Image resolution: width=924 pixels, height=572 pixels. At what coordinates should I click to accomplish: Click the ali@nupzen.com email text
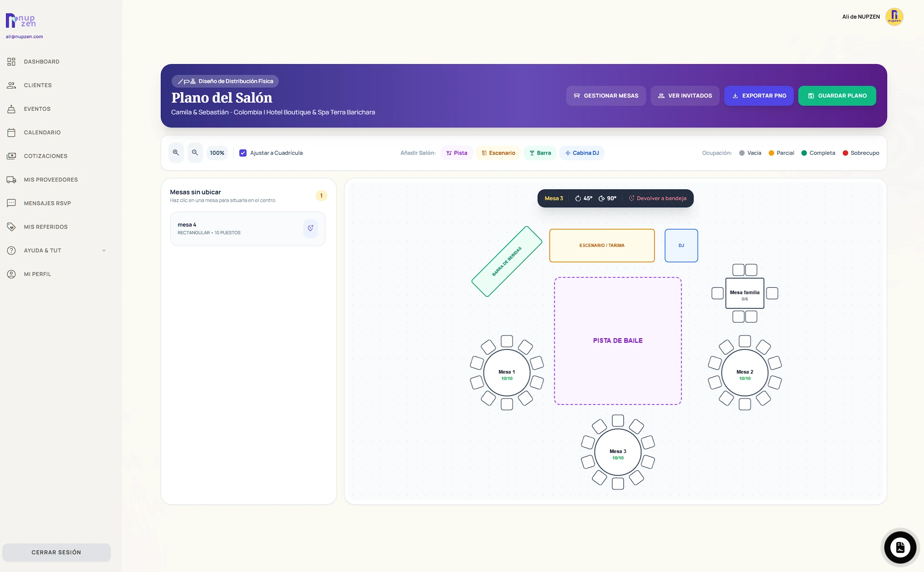(x=25, y=37)
